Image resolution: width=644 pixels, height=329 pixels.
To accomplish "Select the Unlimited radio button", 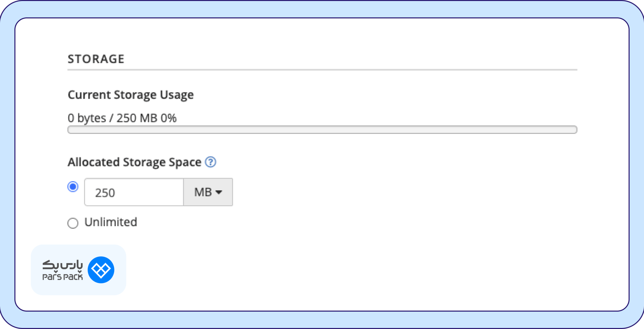I will click(x=73, y=223).
